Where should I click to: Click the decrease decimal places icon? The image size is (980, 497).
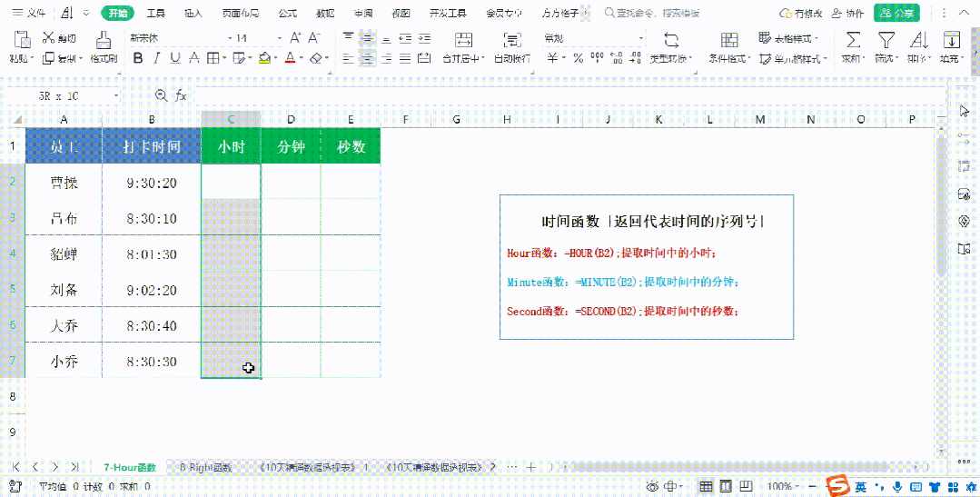pos(636,58)
